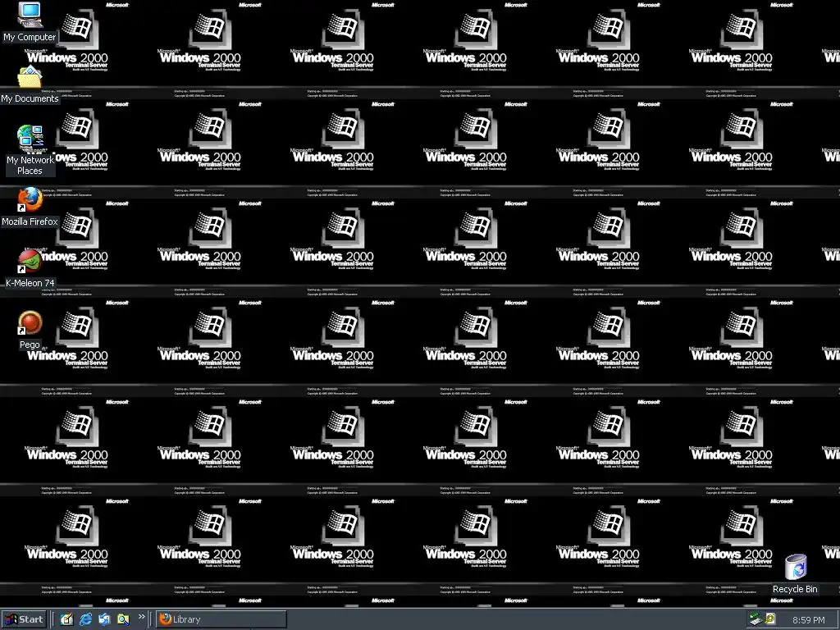This screenshot has width=840, height=630.
Task: Expand hidden Quick Launch items chevron
Action: pos(141,617)
